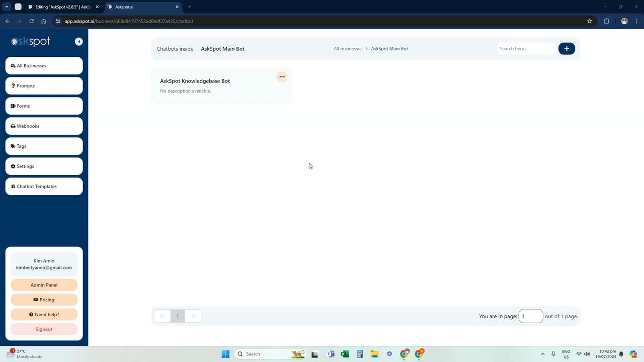Open the browser extensions menu

point(606,21)
